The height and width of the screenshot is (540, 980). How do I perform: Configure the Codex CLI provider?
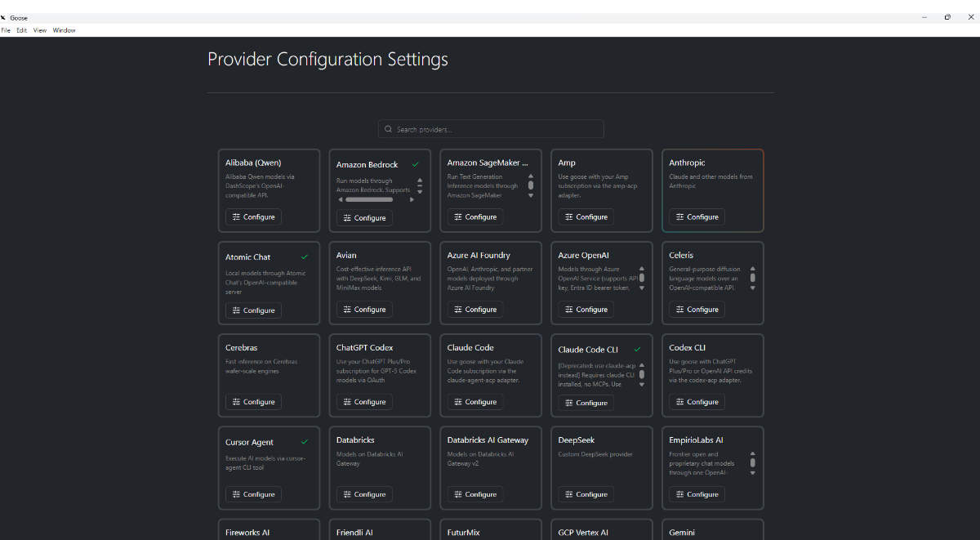[x=697, y=402]
